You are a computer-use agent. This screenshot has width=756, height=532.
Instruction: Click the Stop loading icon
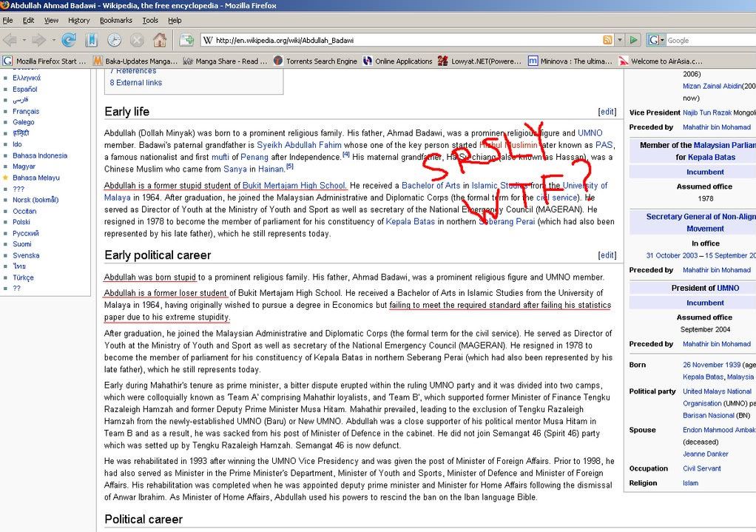[137, 40]
